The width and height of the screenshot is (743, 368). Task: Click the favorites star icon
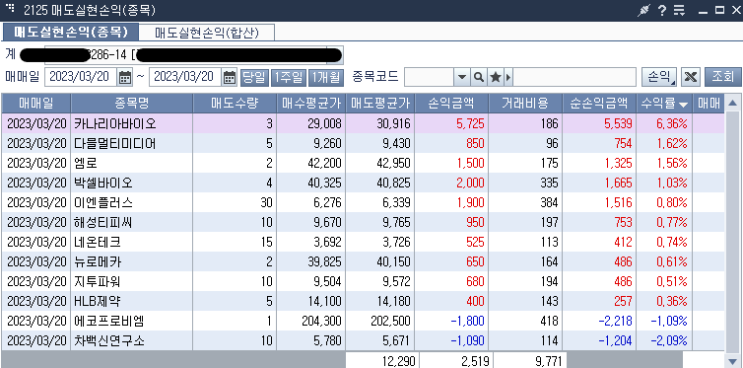[495, 77]
